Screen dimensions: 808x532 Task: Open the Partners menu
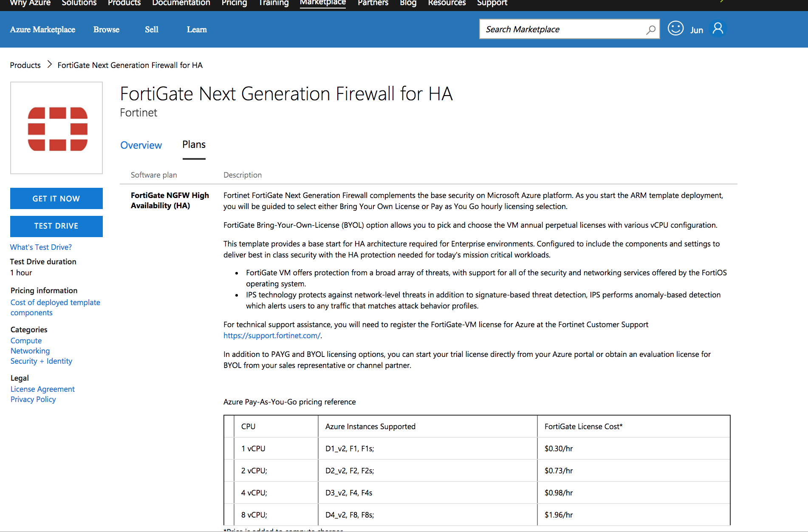(x=373, y=3)
